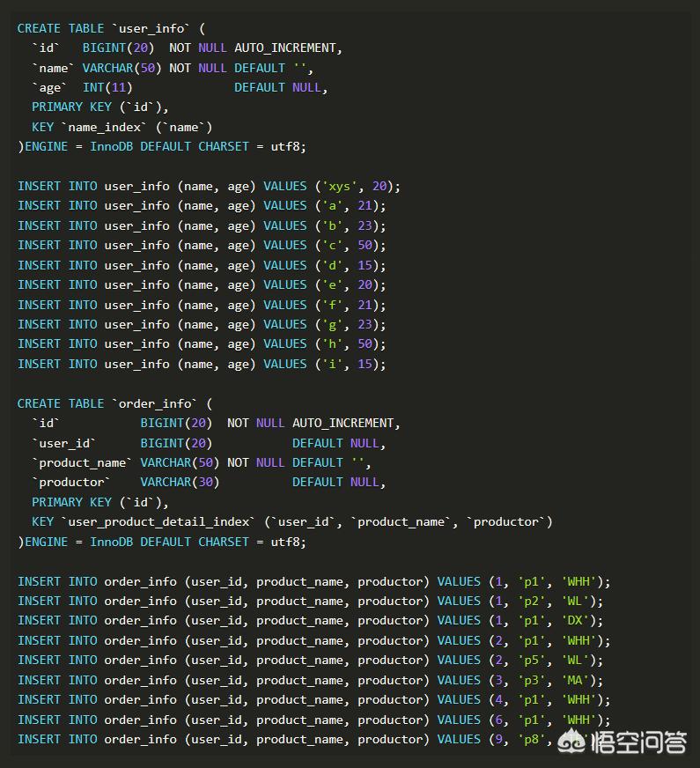Select the `user_id` BIGINT(20) DEFAULT NULL line
This screenshot has width=700, height=768.
click(209, 443)
